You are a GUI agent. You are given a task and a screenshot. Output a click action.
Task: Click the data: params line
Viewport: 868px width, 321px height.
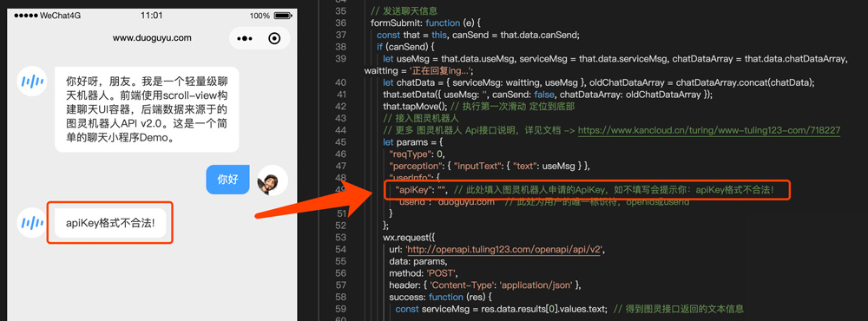pos(418,261)
